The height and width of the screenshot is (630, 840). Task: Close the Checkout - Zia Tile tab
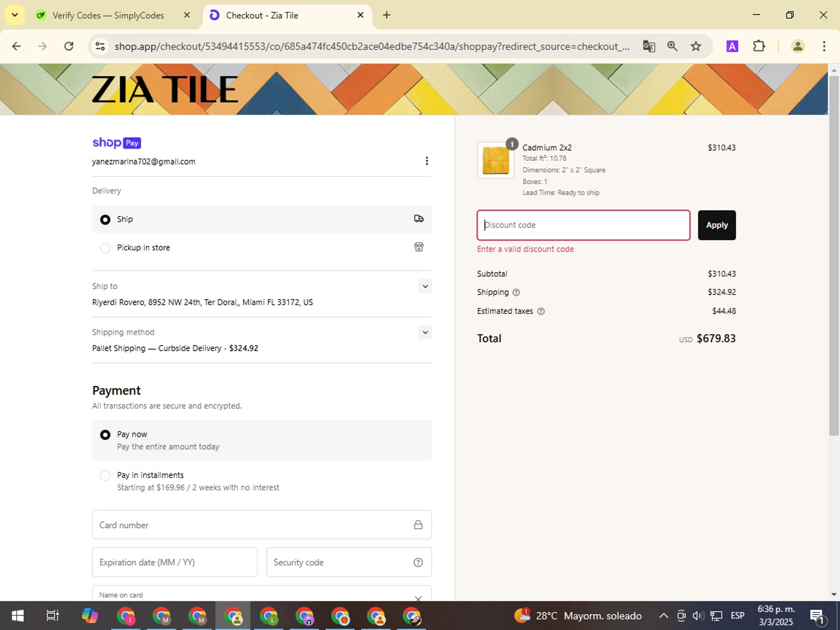[x=361, y=15]
